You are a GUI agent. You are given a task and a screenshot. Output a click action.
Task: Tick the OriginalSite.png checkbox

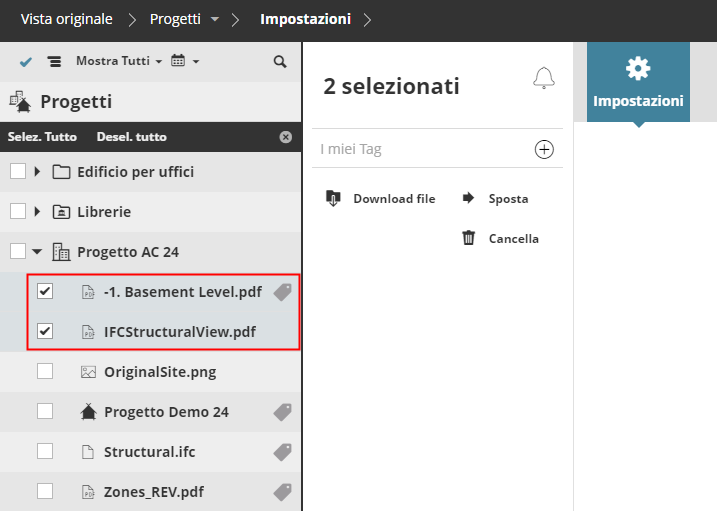(x=45, y=372)
